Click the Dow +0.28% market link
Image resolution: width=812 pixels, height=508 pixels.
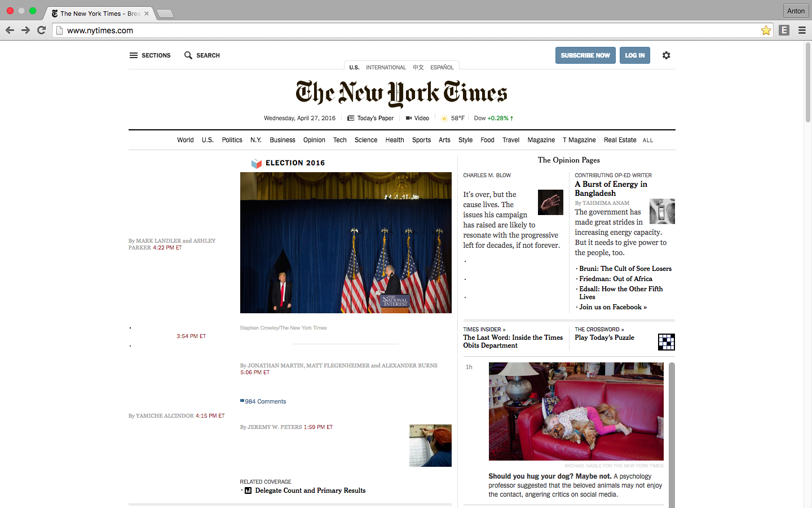click(493, 118)
